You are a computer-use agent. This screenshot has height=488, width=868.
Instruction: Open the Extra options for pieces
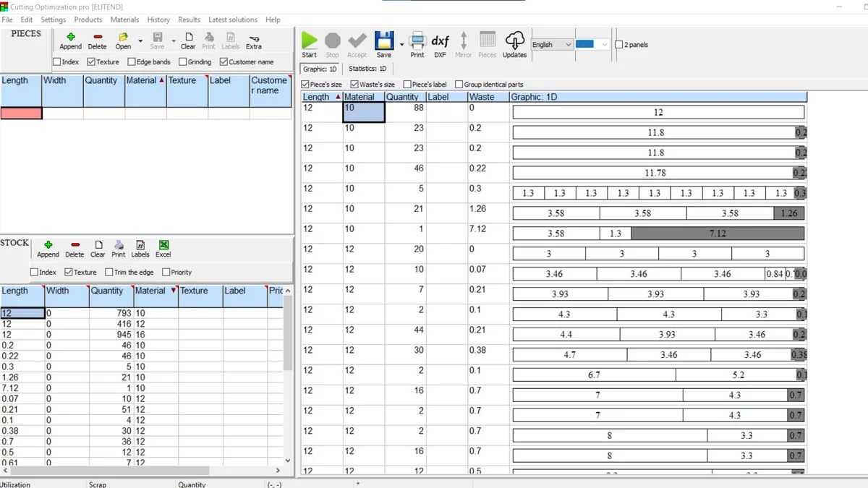[254, 41]
